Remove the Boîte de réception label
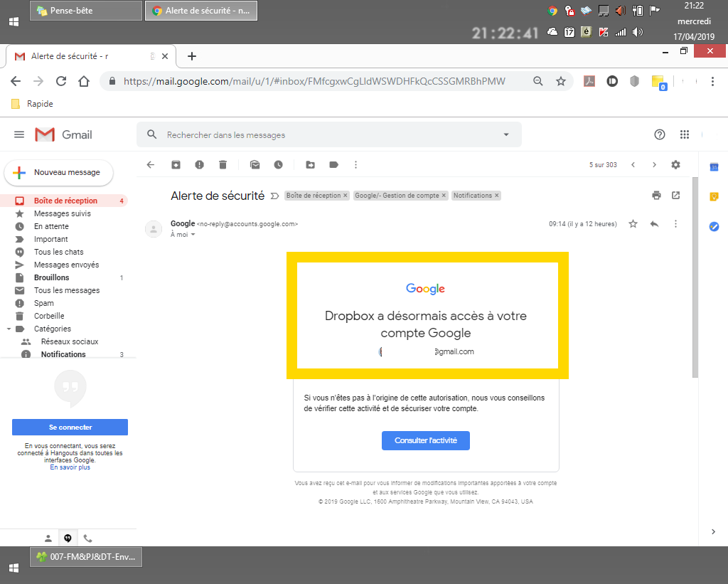 [345, 196]
